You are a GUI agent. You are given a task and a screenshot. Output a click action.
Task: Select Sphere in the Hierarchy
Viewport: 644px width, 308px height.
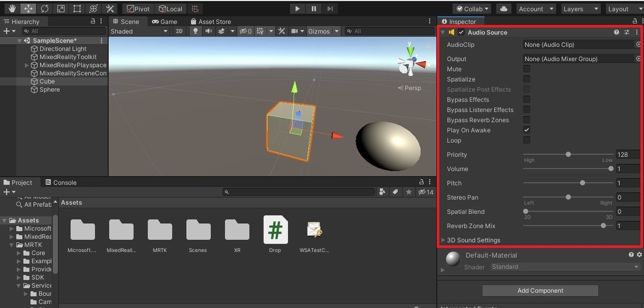(49, 90)
